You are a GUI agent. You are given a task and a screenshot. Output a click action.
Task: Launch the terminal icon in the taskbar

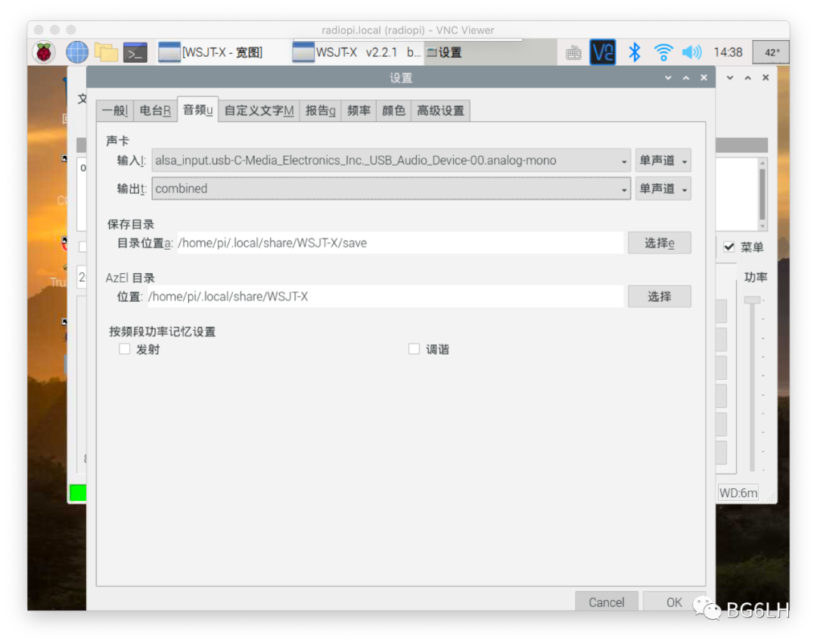click(x=135, y=53)
